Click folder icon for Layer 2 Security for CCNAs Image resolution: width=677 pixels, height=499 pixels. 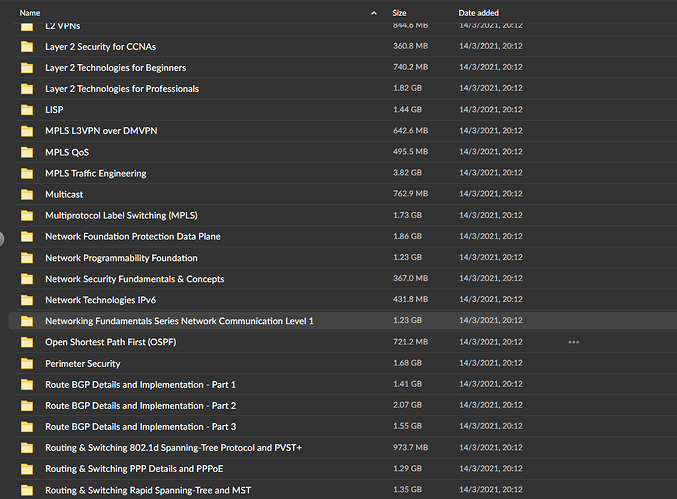(27, 46)
